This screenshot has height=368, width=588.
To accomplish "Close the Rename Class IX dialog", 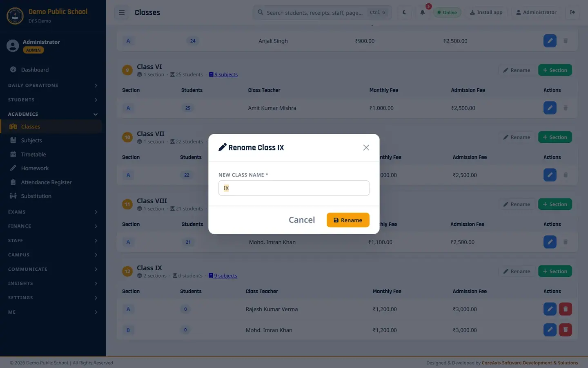I will click(x=366, y=148).
